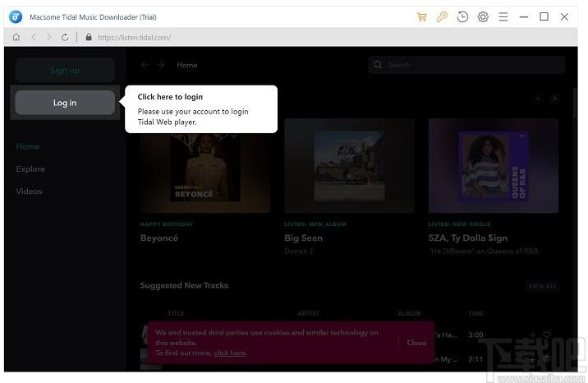Click the ALBUM column header
Image resolution: width=588 pixels, height=383 pixels.
point(409,313)
